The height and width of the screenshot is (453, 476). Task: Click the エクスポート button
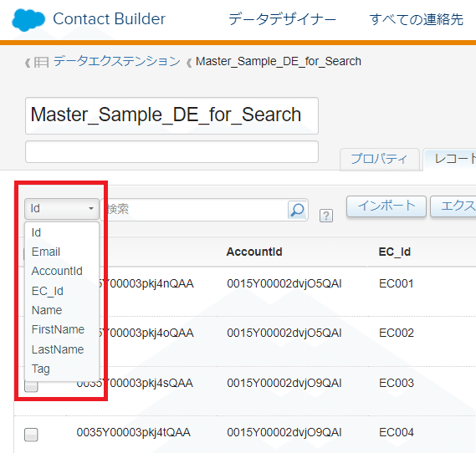(453, 206)
